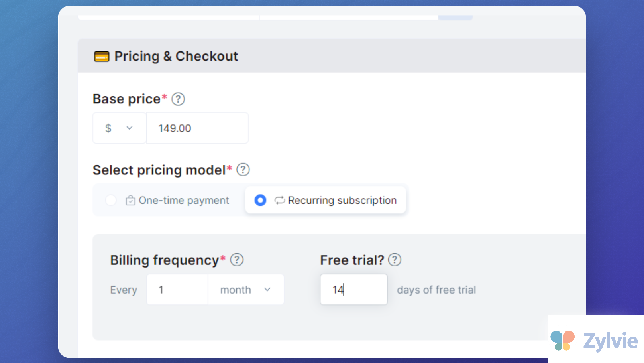Click the Zylvie brand name text
This screenshot has width=644, height=363.
(x=610, y=341)
